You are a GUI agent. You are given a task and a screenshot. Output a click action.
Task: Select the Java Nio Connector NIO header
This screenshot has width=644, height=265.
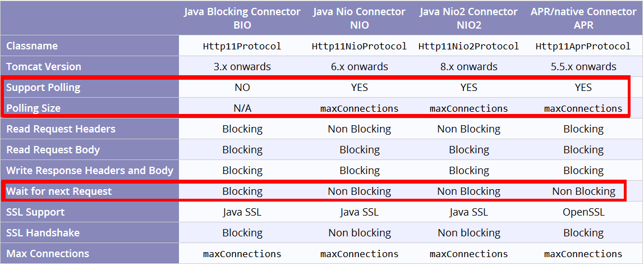click(x=359, y=18)
